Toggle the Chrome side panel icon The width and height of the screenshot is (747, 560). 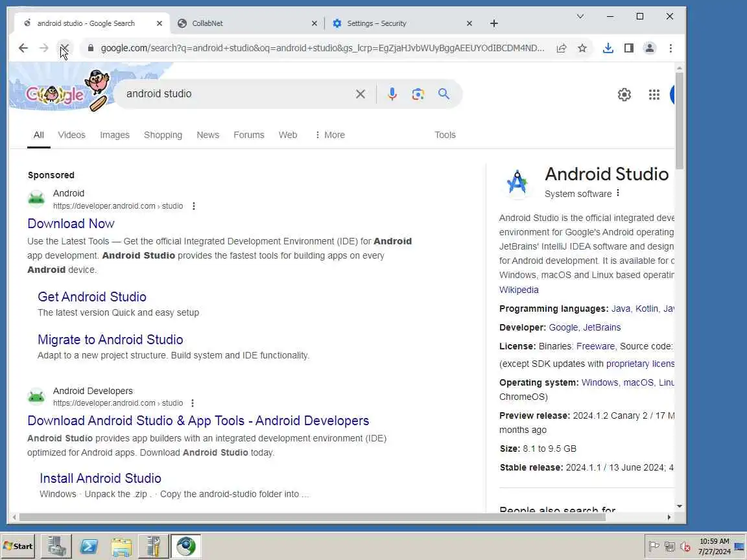629,48
